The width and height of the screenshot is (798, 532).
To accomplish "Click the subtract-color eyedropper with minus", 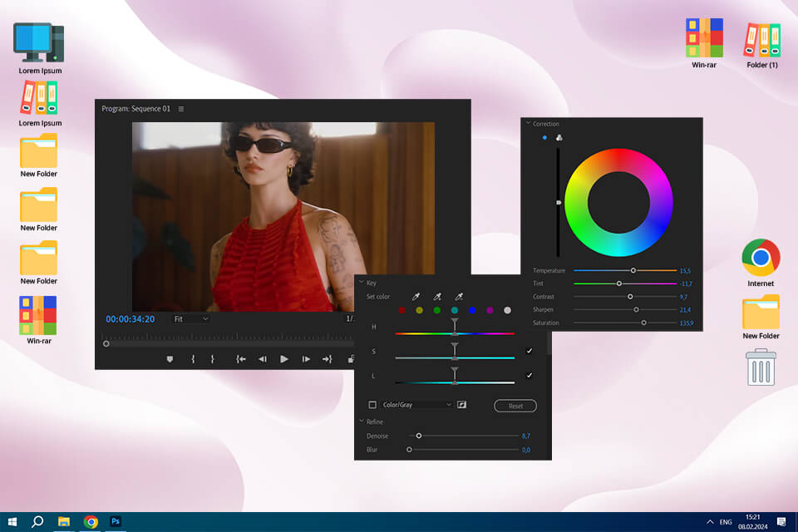I will (458, 297).
